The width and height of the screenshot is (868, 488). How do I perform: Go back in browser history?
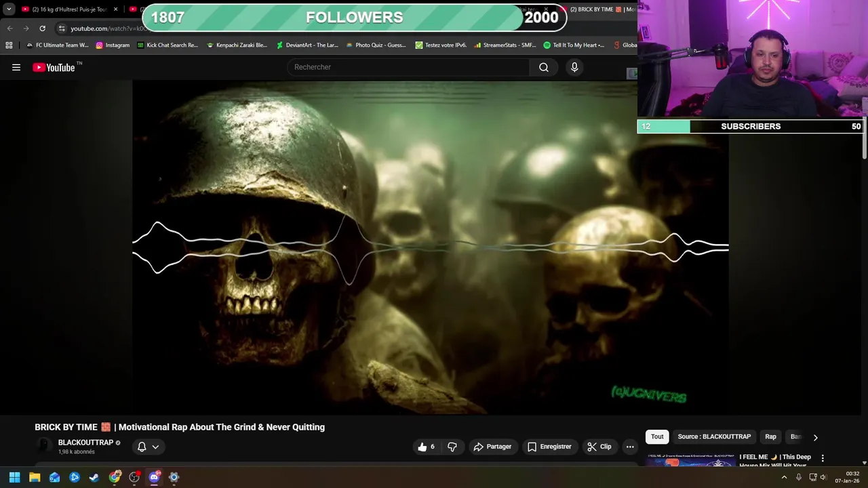(9, 28)
